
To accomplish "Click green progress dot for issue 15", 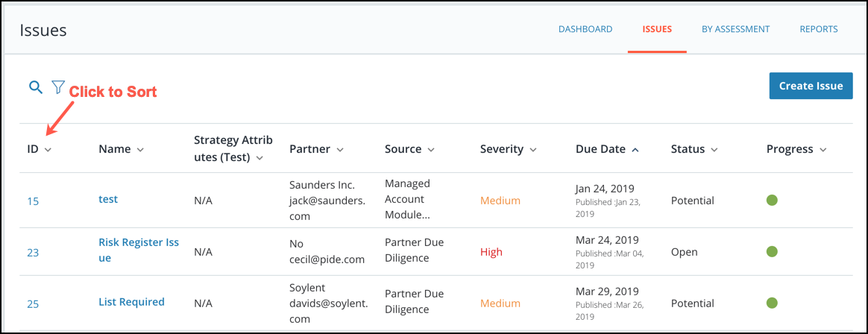I will click(x=773, y=201).
